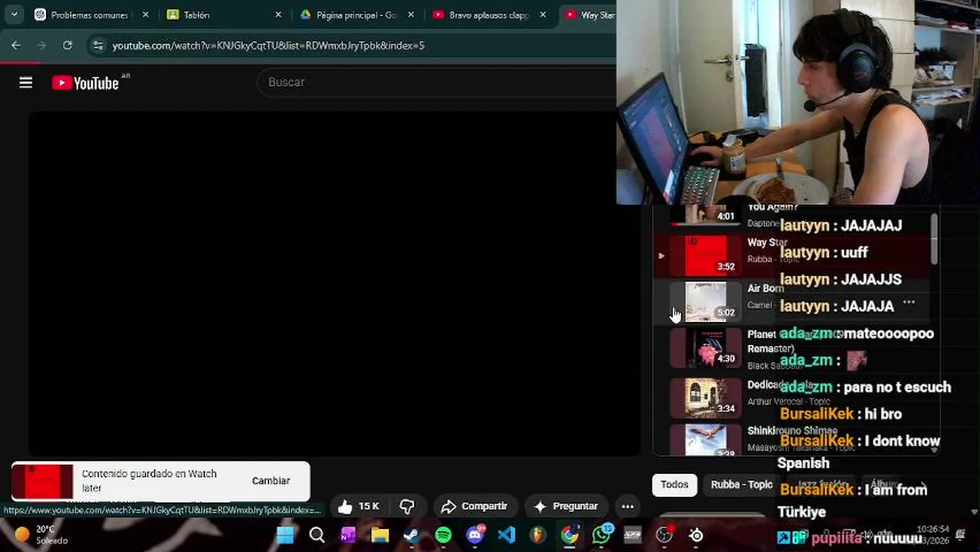Click the browser address bar URL
The width and height of the screenshot is (980, 552).
pos(268,45)
